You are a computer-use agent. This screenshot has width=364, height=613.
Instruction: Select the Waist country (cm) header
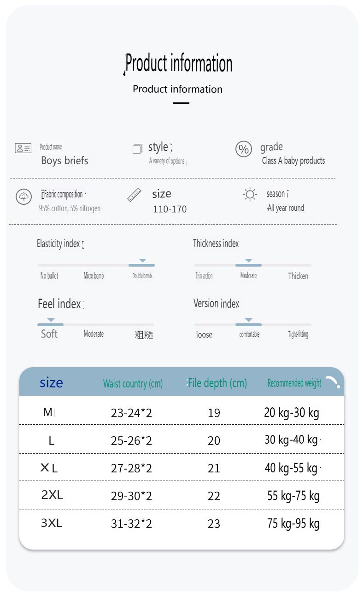point(133,383)
